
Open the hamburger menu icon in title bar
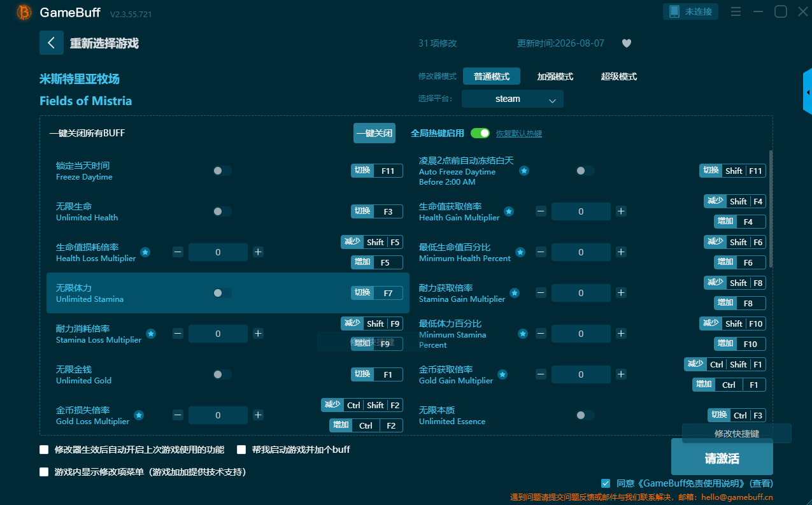point(736,12)
